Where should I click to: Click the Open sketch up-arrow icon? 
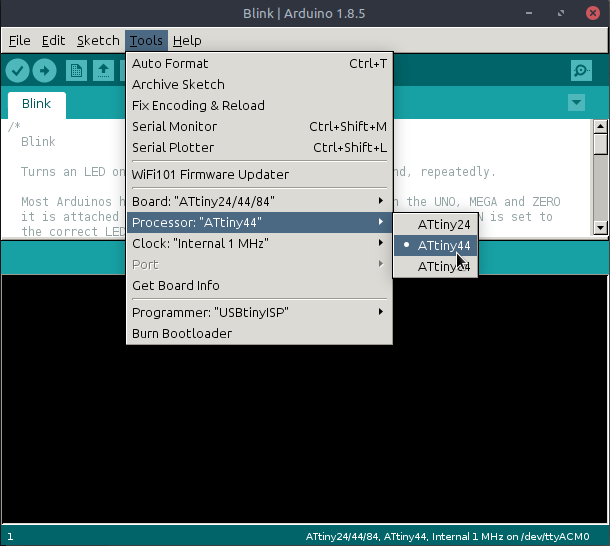(x=103, y=70)
